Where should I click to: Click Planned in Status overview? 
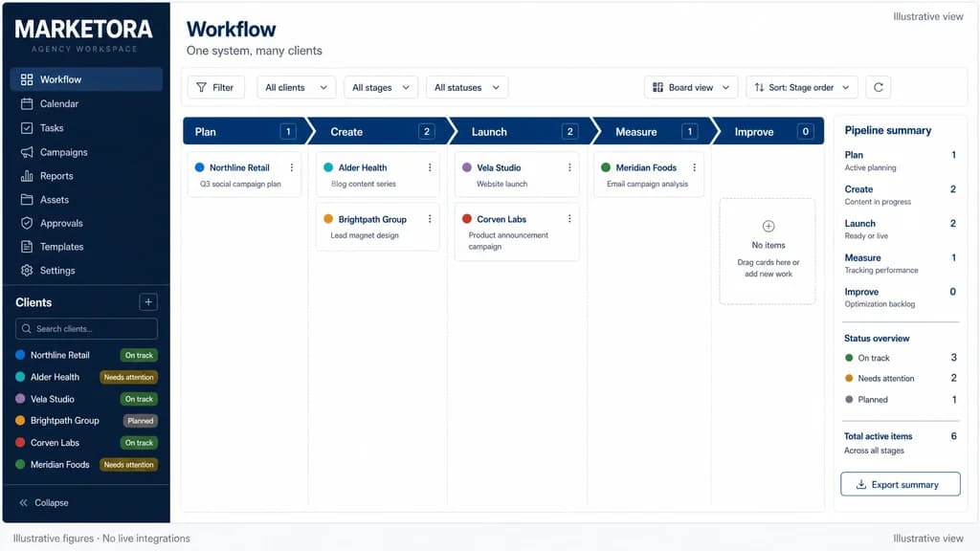pos(900,399)
